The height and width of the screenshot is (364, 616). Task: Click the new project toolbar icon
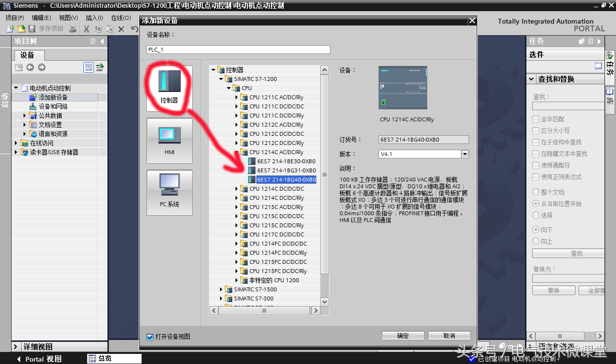click(x=10, y=29)
